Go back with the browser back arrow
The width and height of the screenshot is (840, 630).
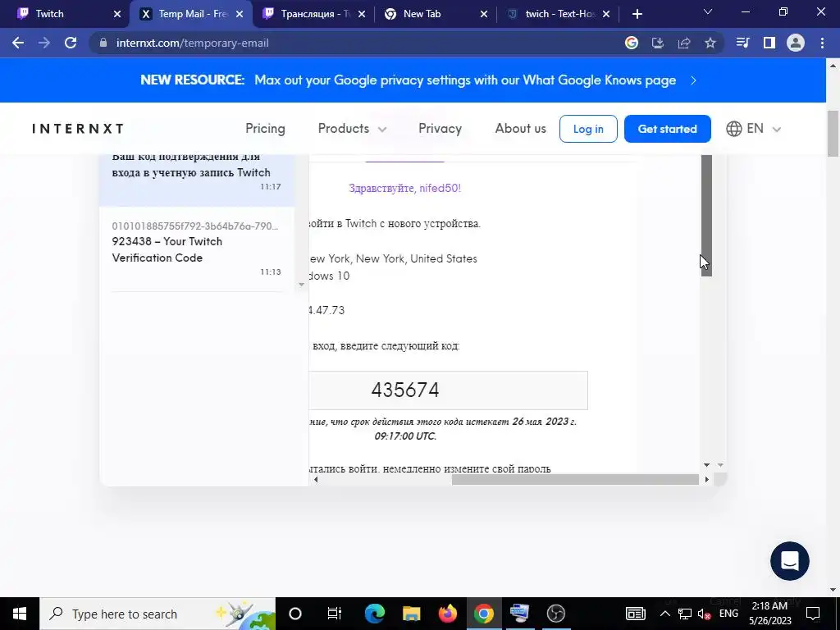pyautogui.click(x=18, y=43)
